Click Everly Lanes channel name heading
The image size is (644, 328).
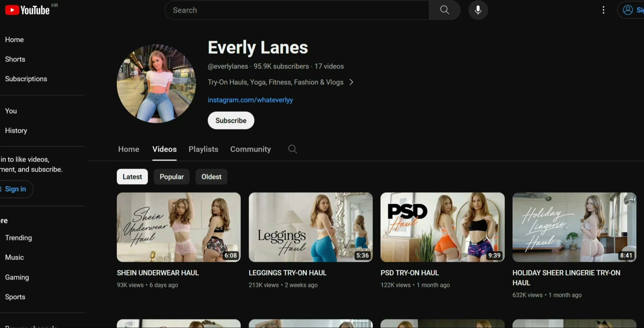258,47
